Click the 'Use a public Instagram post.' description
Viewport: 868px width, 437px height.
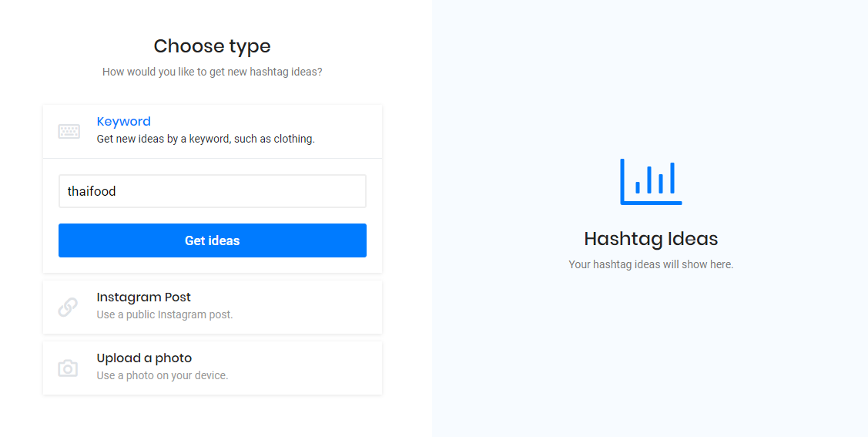point(165,314)
